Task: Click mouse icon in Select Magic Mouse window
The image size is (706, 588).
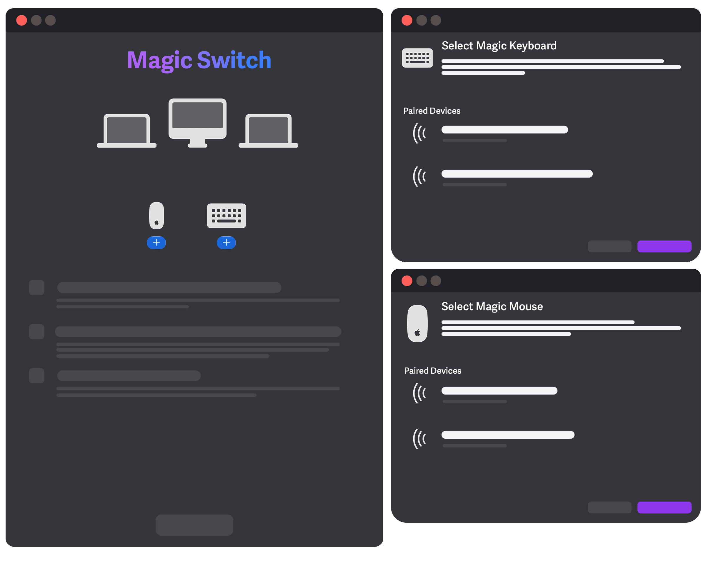Action: (417, 324)
